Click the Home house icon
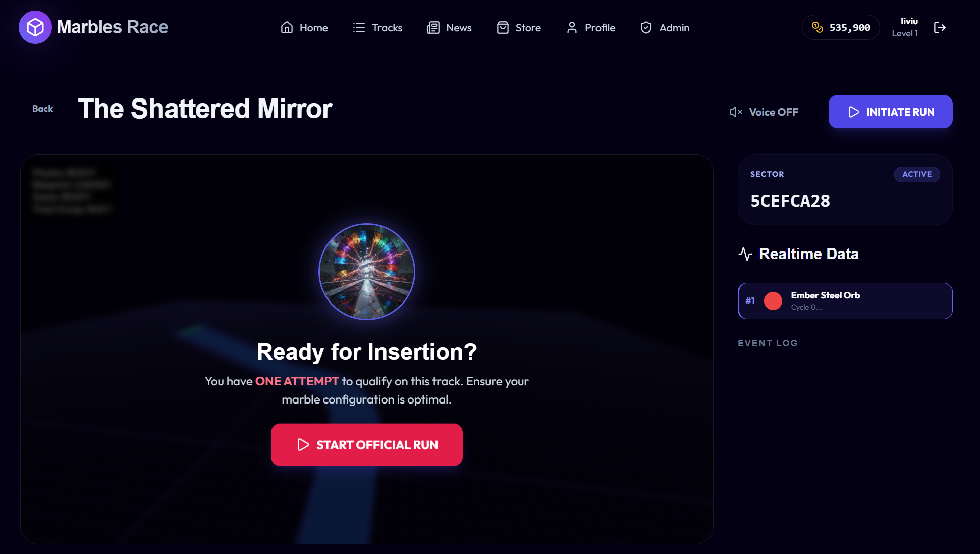Screen dimensions: 980x554 [287, 28]
